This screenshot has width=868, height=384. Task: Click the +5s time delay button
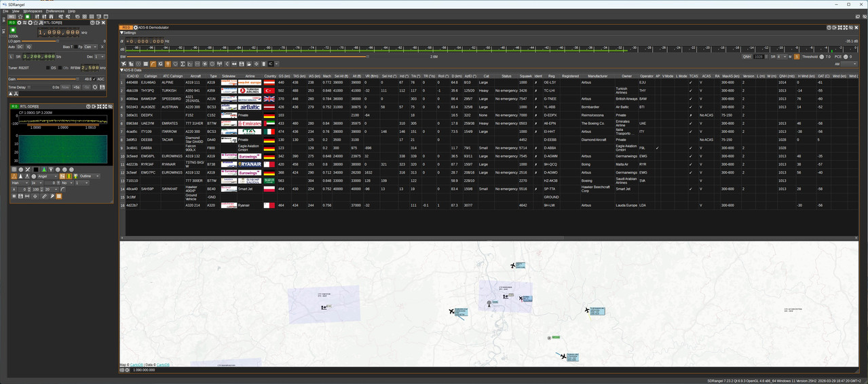coord(76,88)
